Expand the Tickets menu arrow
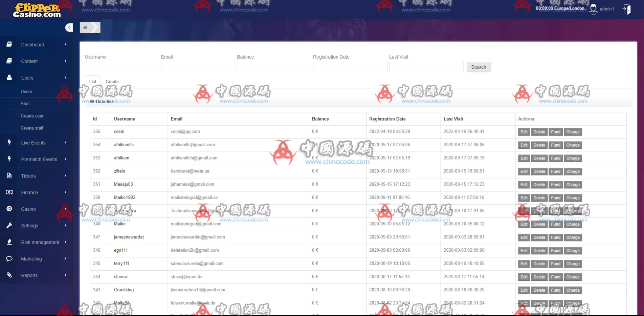 (66, 176)
